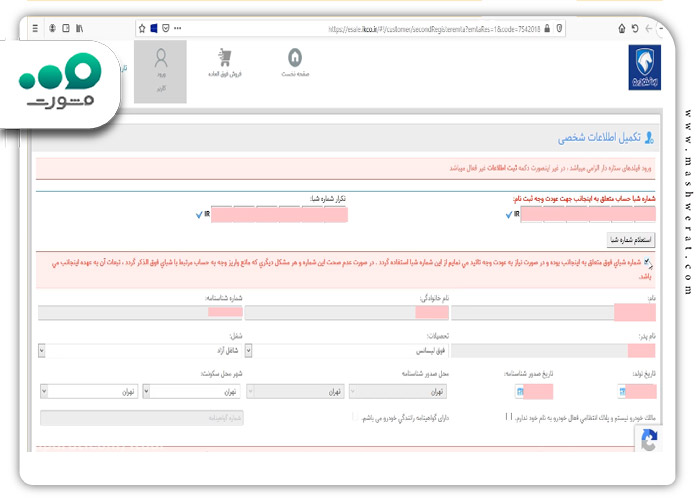Bookmark this page with the star
The width and height of the screenshot is (700, 500).
pyautogui.click(x=142, y=29)
